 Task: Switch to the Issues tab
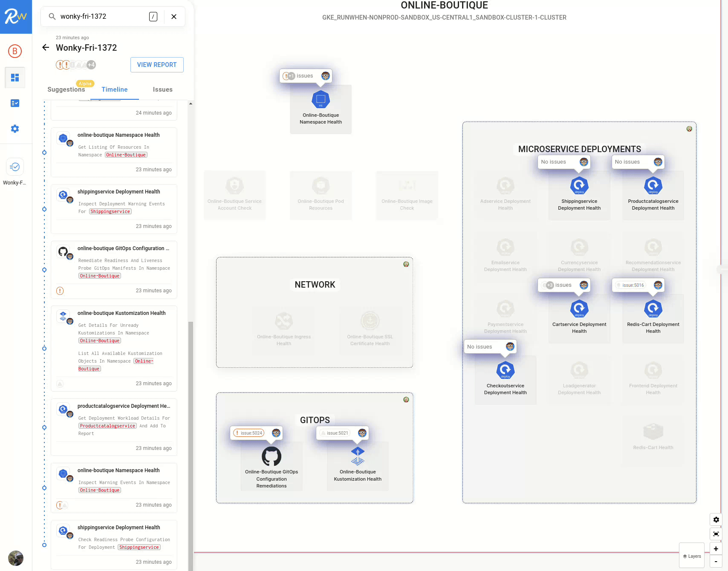(162, 89)
